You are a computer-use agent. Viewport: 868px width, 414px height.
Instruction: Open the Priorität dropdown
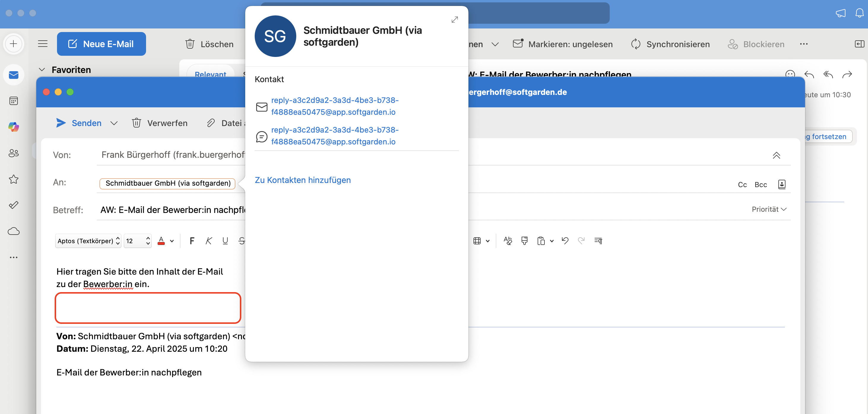pos(769,209)
